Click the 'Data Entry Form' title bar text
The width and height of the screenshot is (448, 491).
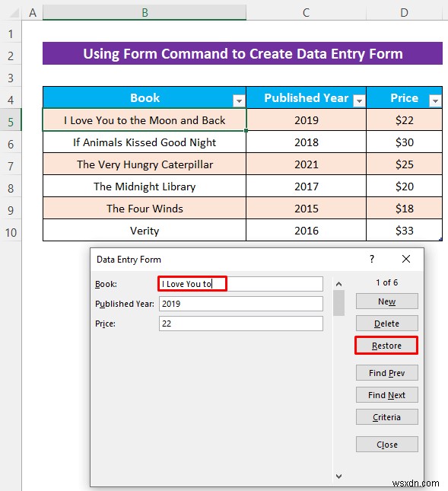click(129, 260)
